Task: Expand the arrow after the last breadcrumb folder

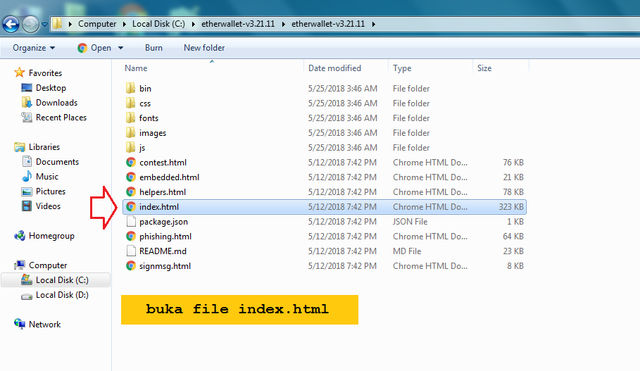Action: pos(373,24)
